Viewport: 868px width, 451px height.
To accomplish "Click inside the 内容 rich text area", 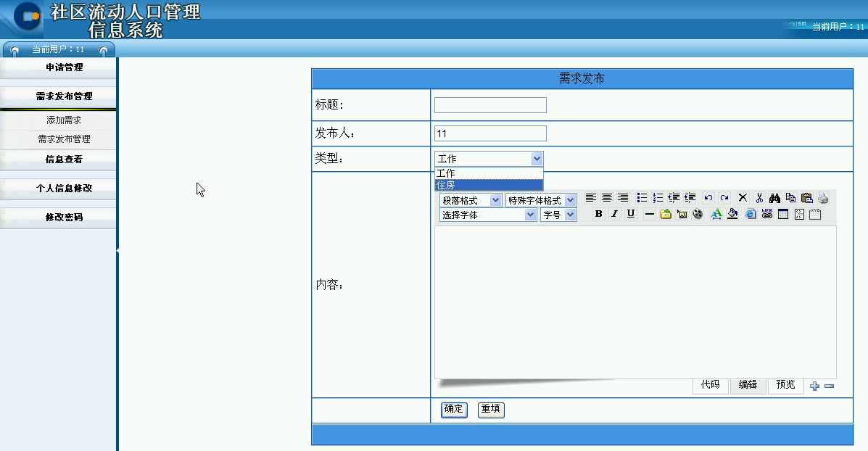I will (635, 302).
